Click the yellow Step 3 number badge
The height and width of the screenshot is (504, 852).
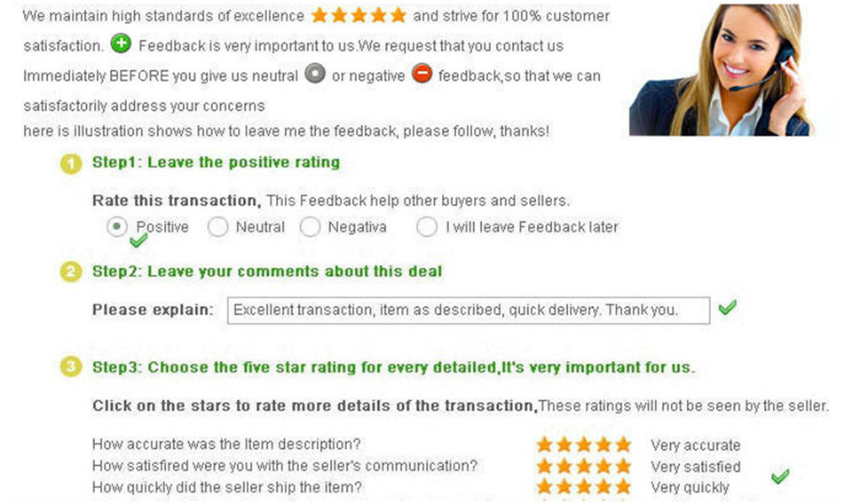coord(71,367)
